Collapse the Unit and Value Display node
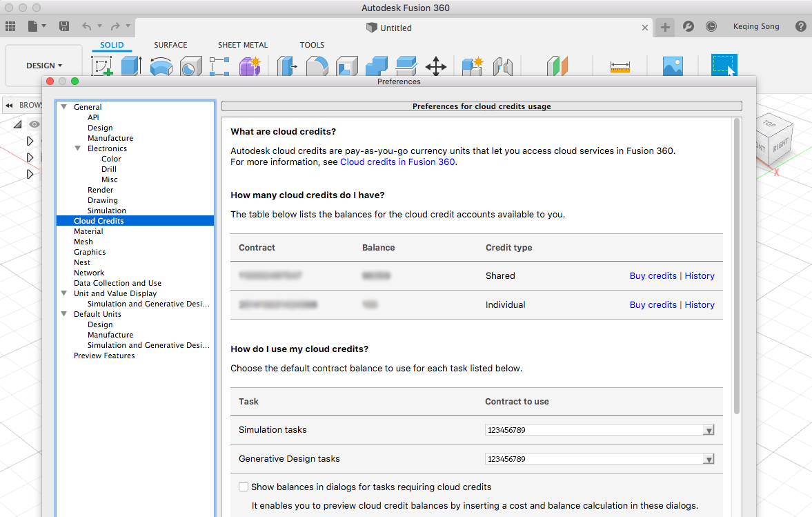 click(x=63, y=293)
